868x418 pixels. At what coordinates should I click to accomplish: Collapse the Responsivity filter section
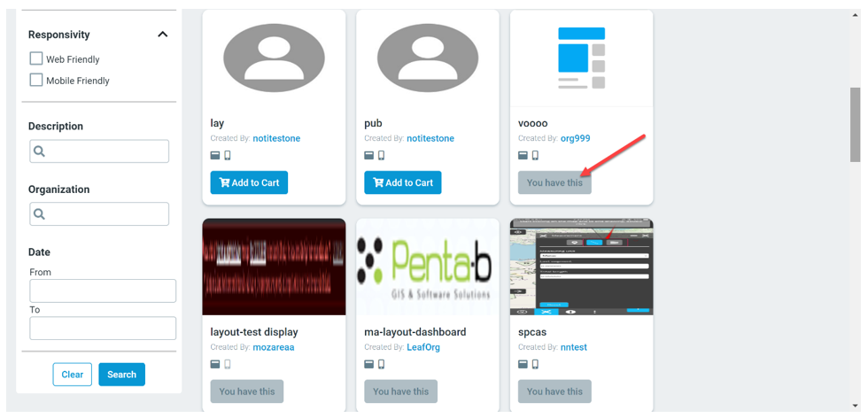pyautogui.click(x=162, y=35)
